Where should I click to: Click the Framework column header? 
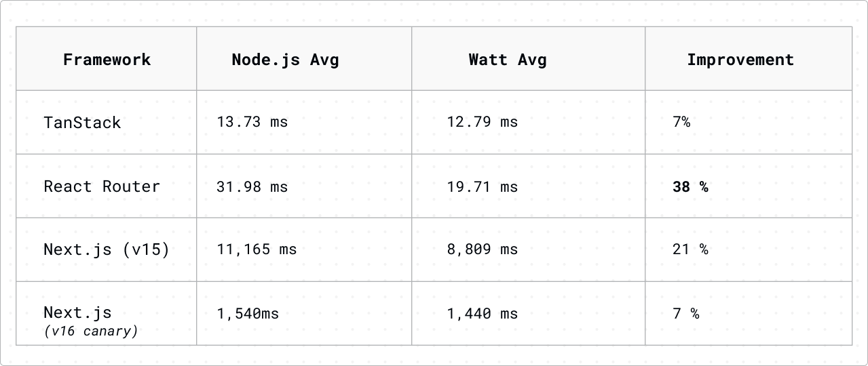(x=107, y=60)
